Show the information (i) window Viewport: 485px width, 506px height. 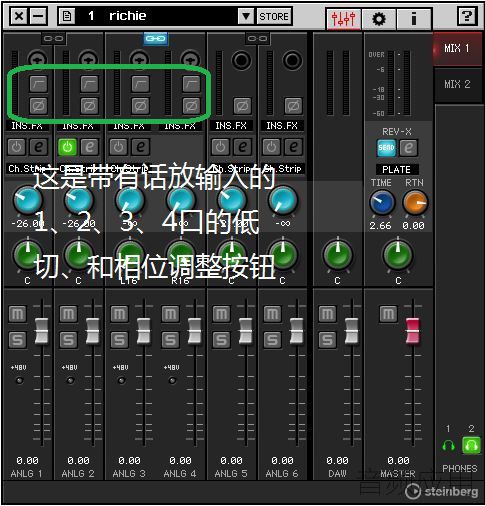tap(414, 19)
